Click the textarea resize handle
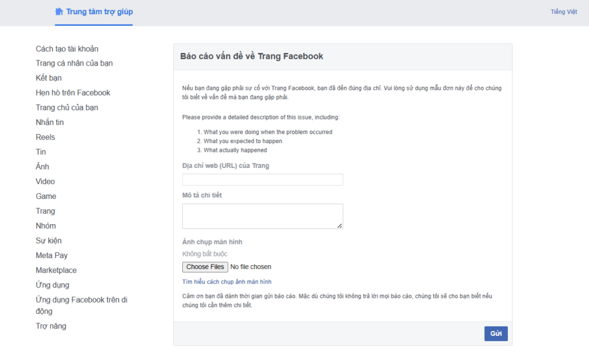Viewport: 589px width, 364px height. [x=339, y=226]
